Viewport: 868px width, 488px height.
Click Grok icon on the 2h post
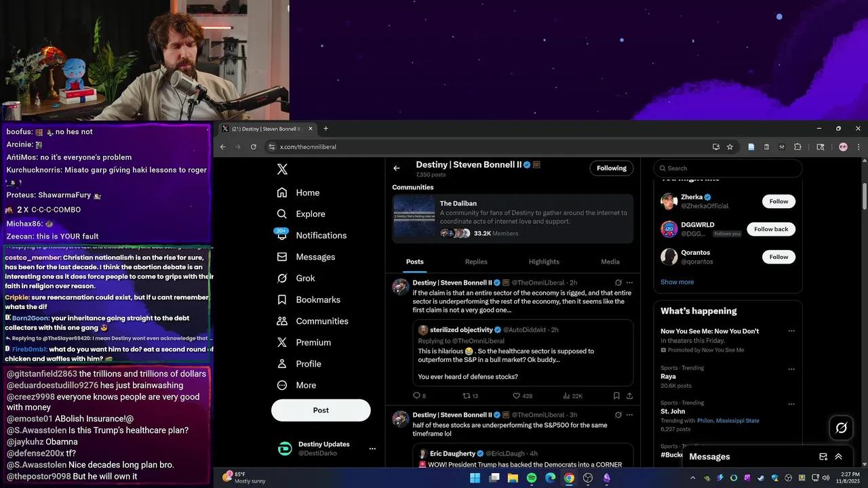[x=618, y=283]
